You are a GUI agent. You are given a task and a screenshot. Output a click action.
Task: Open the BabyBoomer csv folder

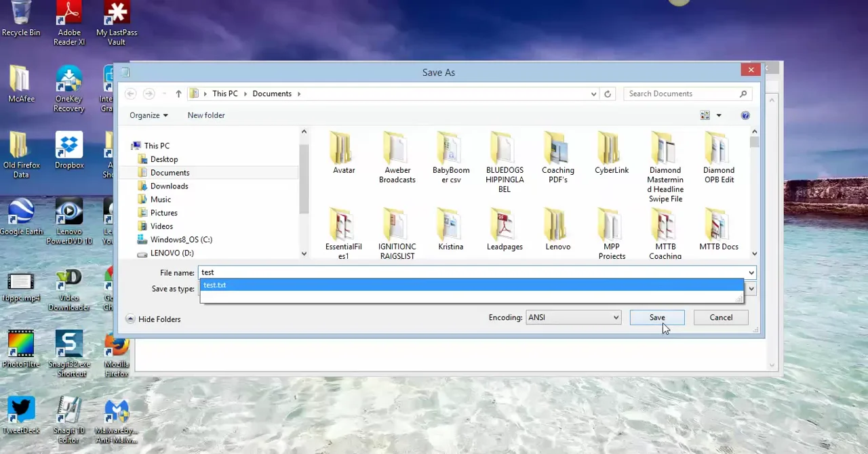click(x=451, y=157)
